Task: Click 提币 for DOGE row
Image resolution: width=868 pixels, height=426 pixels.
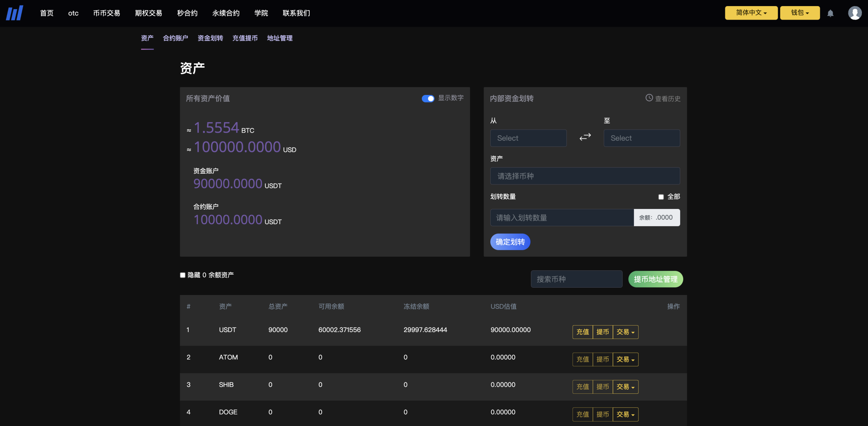Action: click(603, 414)
